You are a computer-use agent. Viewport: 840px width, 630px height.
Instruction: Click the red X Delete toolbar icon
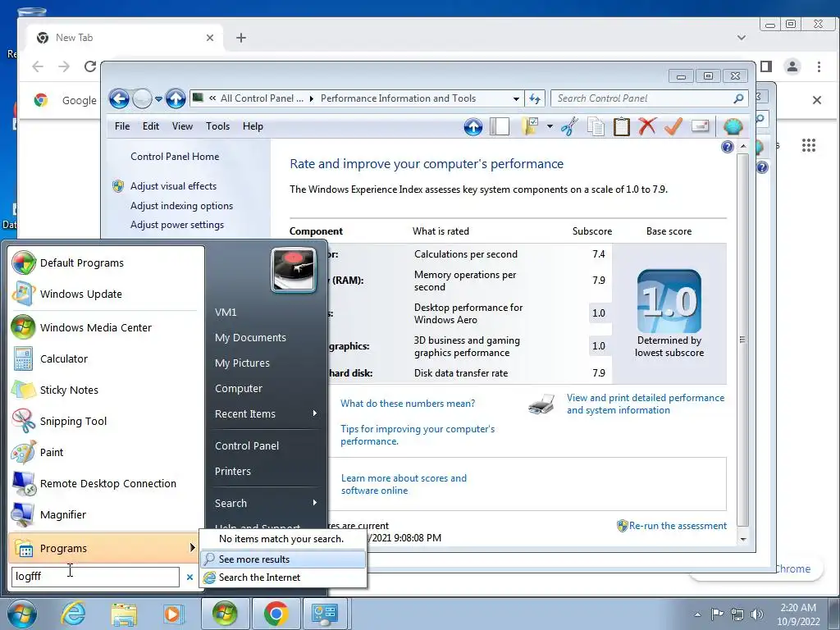(647, 126)
